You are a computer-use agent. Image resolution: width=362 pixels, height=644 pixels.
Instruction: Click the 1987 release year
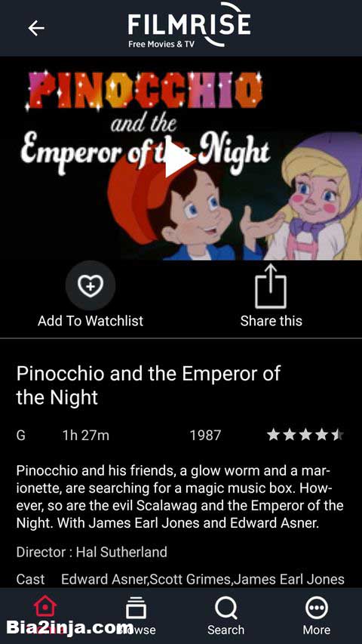(x=205, y=436)
